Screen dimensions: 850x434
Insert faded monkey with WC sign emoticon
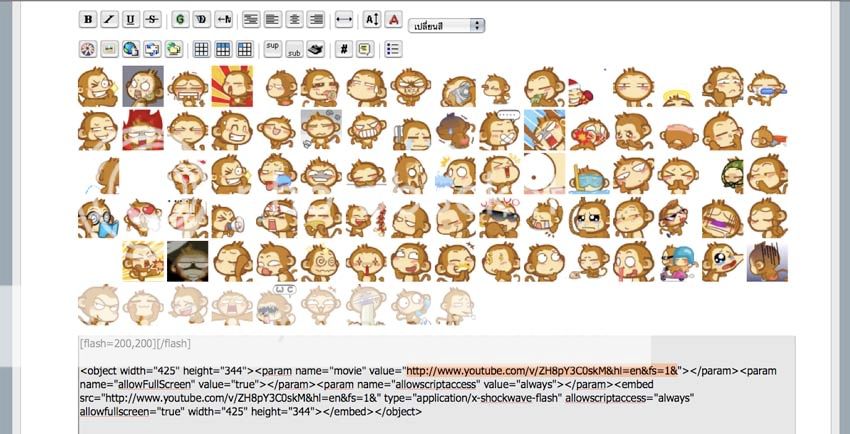[x=276, y=305]
